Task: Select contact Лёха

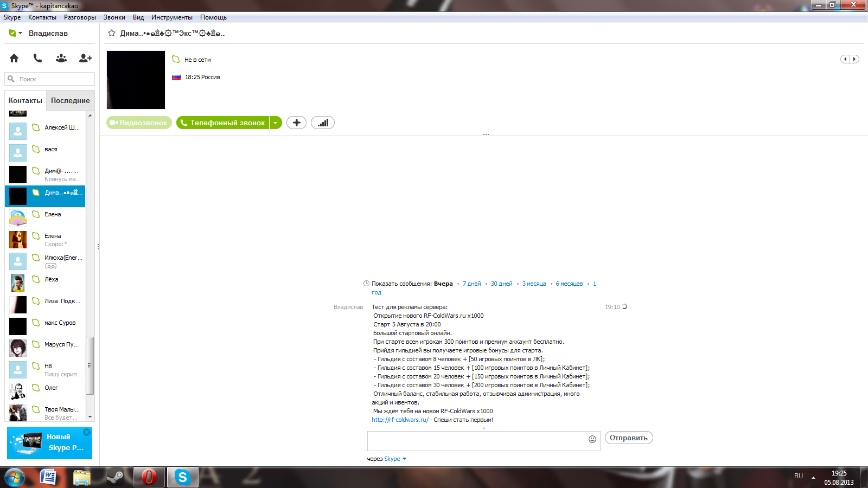Action: coord(45,283)
